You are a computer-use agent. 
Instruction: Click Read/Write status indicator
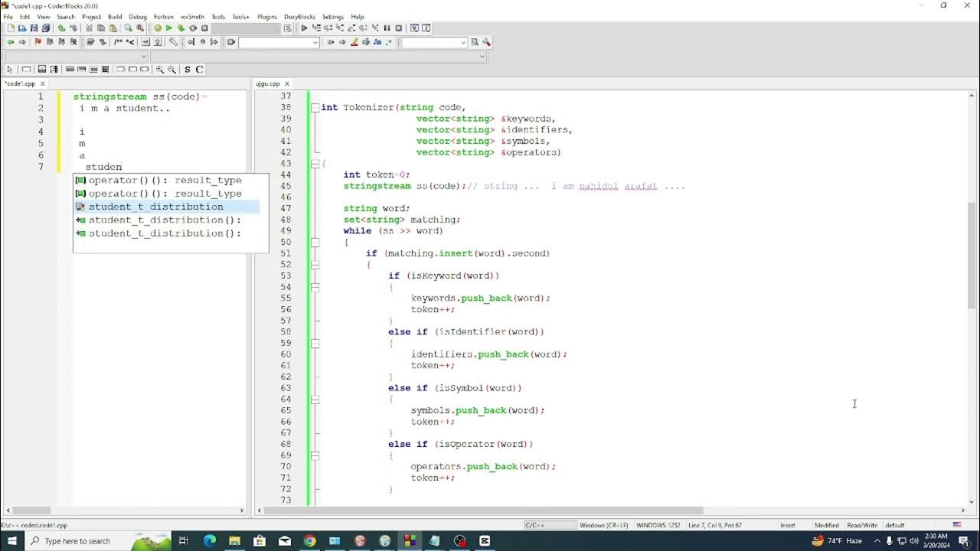tap(862, 525)
